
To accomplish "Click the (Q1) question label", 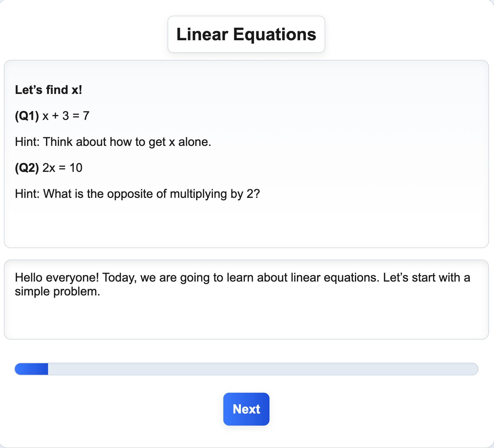I will click(x=27, y=116).
